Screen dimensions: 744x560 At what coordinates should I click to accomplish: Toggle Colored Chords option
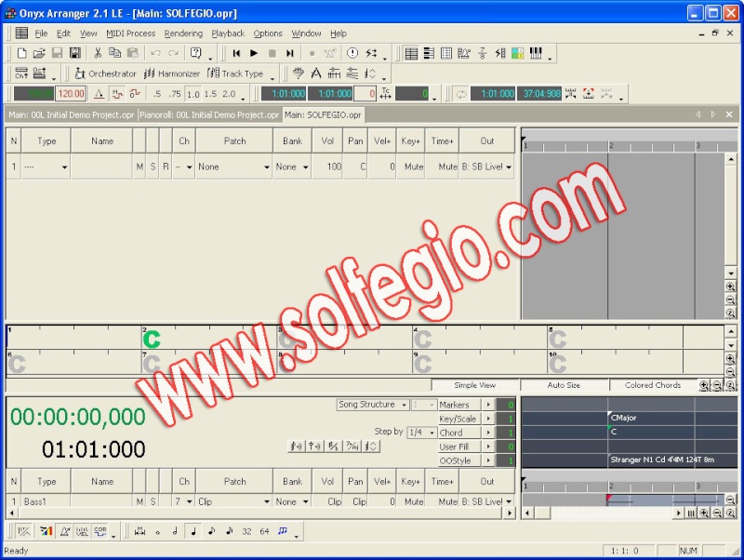tap(653, 385)
